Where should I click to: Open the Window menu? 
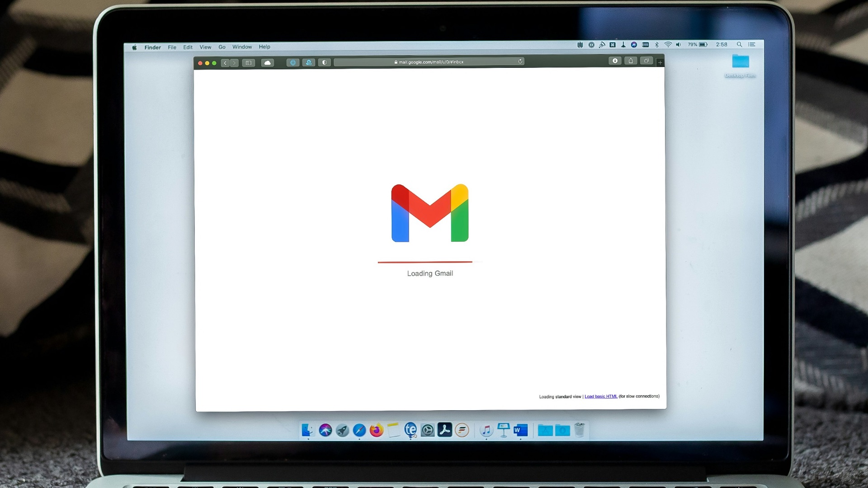242,47
